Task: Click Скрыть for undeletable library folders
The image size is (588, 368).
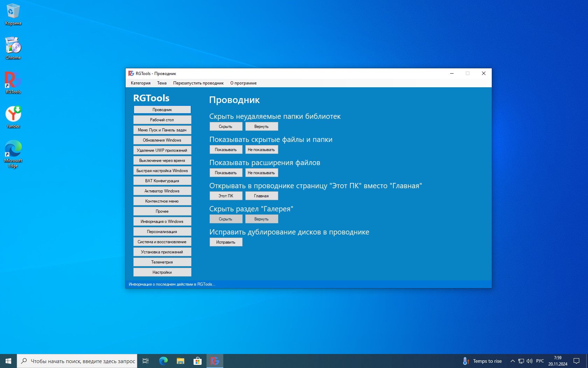Action: click(x=226, y=127)
